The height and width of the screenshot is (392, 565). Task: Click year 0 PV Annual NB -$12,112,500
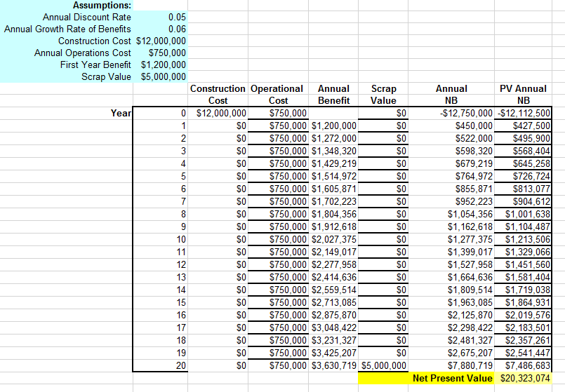pos(524,114)
